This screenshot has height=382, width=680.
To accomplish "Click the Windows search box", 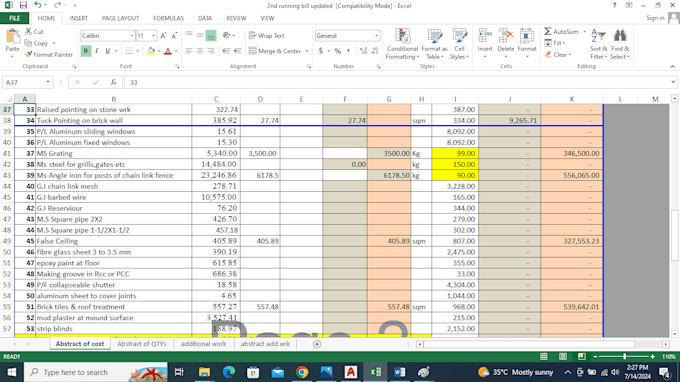I will [95, 372].
